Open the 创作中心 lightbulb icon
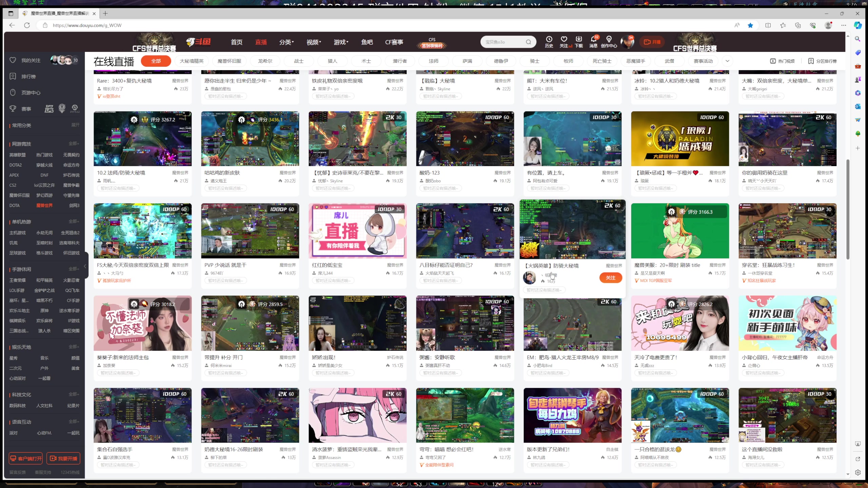The width and height of the screenshot is (868, 488). (609, 42)
